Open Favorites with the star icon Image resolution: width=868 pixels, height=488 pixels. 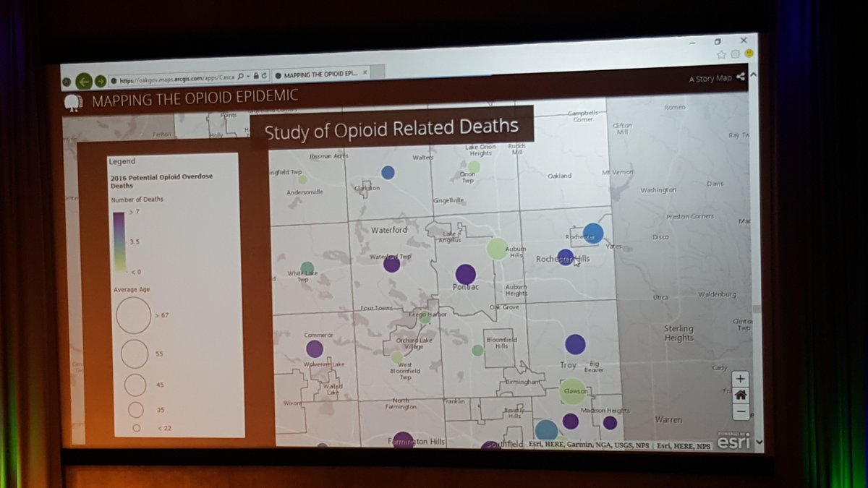point(720,54)
